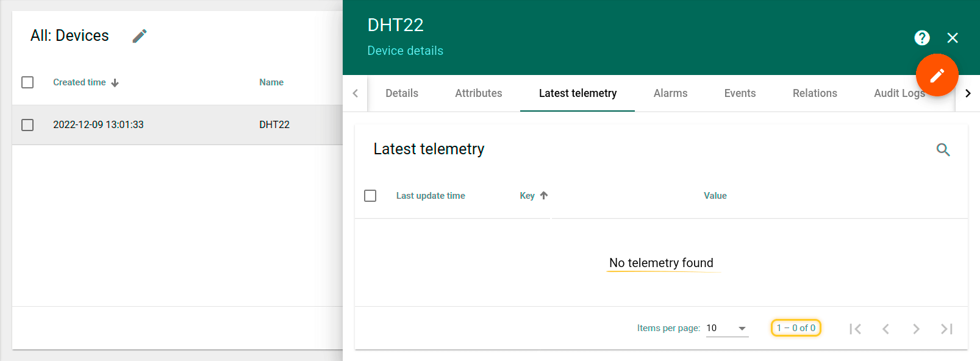
Task: Open the Alarms tab
Action: point(670,93)
